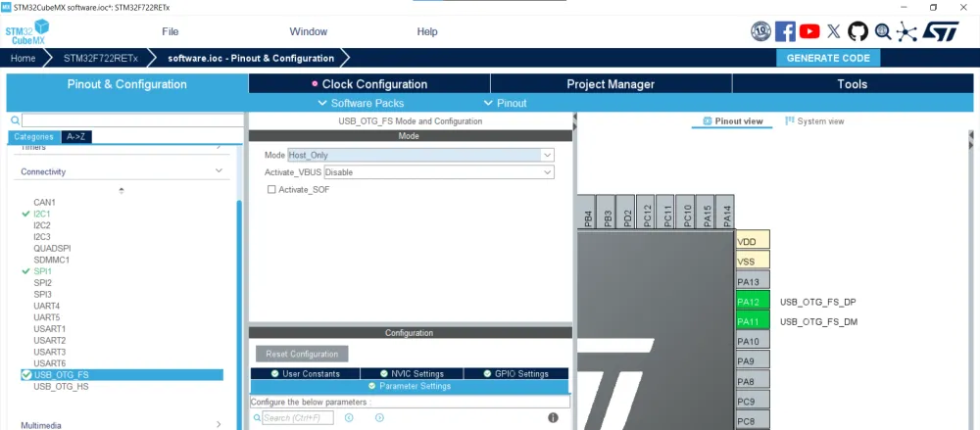Image resolution: width=980 pixels, height=430 pixels.
Task: Open the X (Twitter) icon link
Action: pyautogui.click(x=834, y=31)
